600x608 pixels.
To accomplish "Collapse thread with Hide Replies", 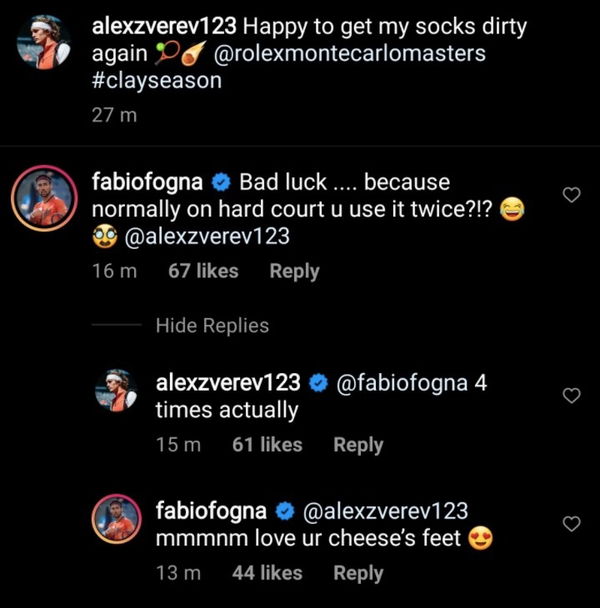I will (212, 326).
